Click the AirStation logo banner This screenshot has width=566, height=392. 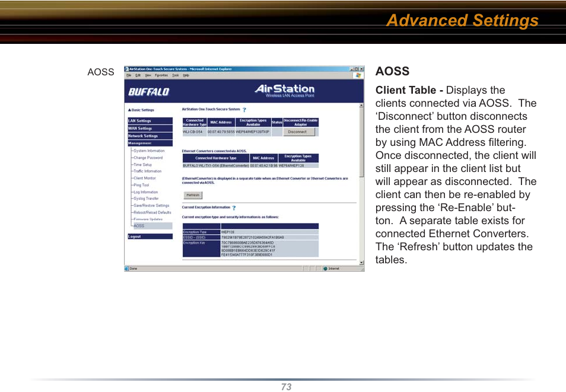pyautogui.click(x=285, y=91)
